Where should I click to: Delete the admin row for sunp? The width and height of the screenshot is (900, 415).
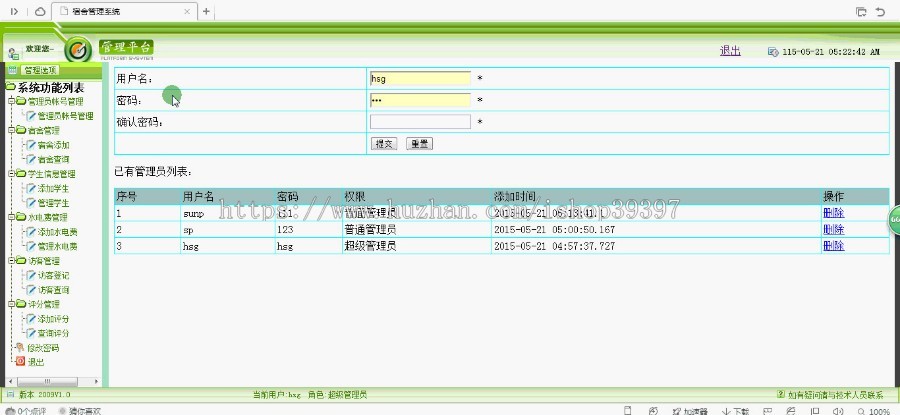coord(833,213)
